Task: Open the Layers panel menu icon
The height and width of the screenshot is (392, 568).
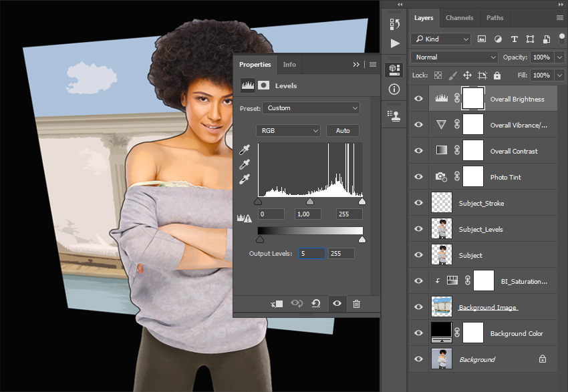Action: [x=559, y=18]
